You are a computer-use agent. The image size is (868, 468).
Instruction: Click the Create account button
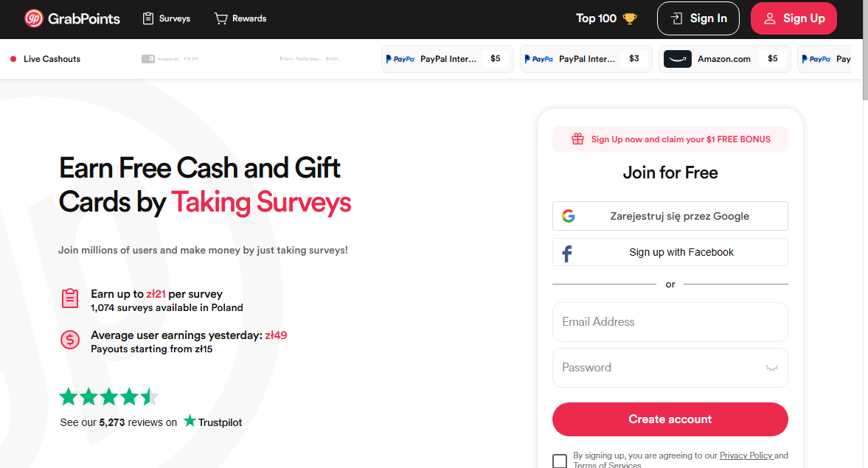point(670,419)
